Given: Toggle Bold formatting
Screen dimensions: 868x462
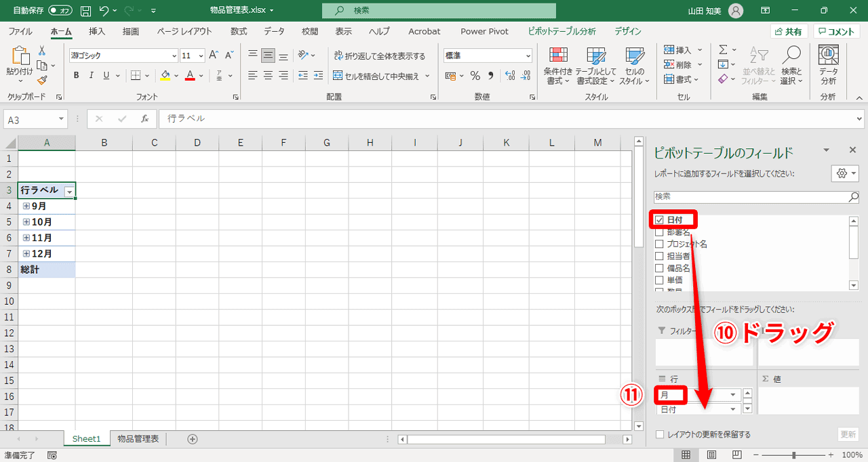Looking at the screenshot, I should click(x=76, y=75).
